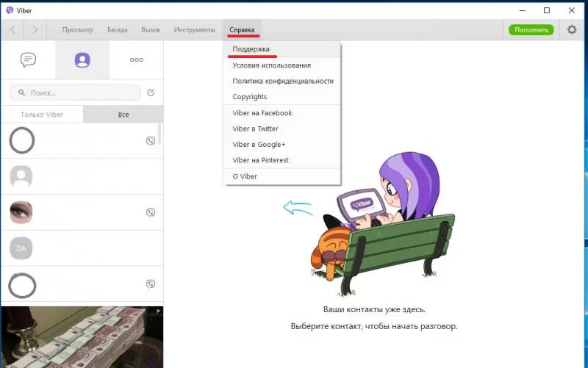Open the money stacks ad thumbnail
Viewport: 588px width, 368px height.
click(x=82, y=337)
